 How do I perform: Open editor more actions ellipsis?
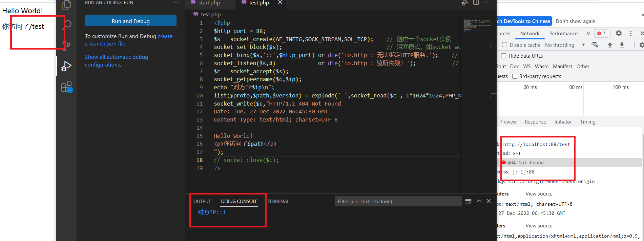coord(487,2)
